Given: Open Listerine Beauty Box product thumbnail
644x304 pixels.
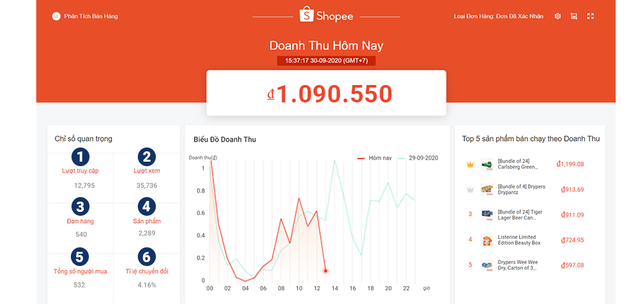Looking at the screenshot, I should click(487, 240).
